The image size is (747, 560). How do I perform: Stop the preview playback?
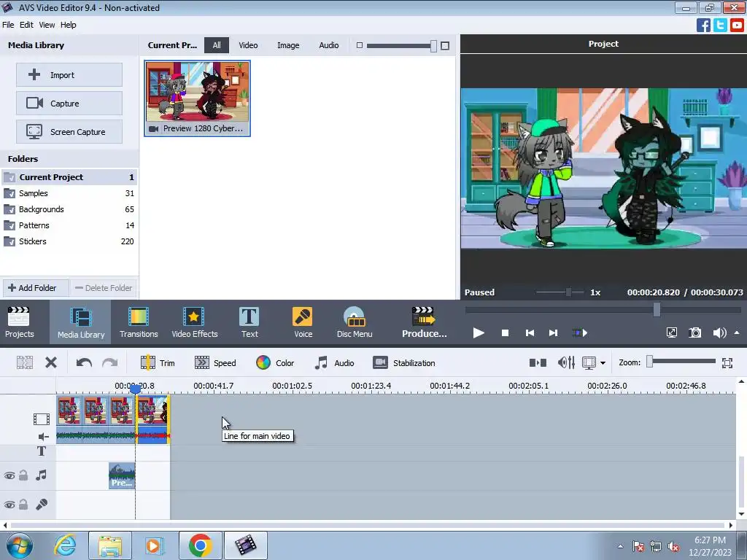coord(505,332)
